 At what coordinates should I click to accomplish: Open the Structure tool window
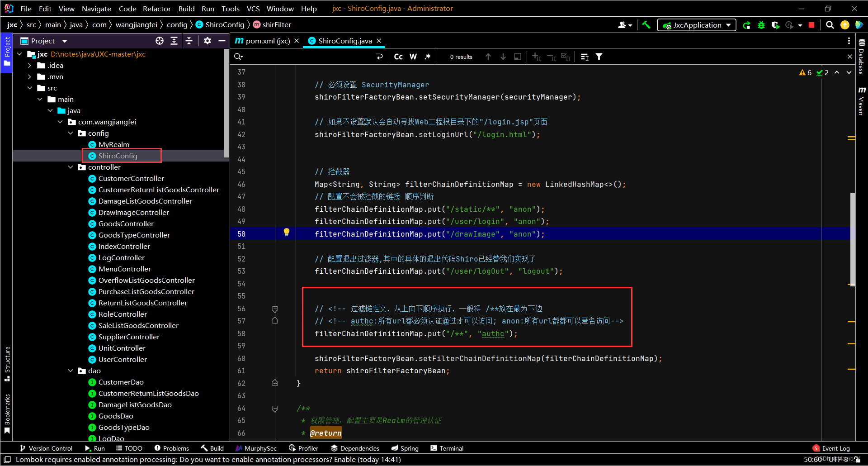point(7,364)
